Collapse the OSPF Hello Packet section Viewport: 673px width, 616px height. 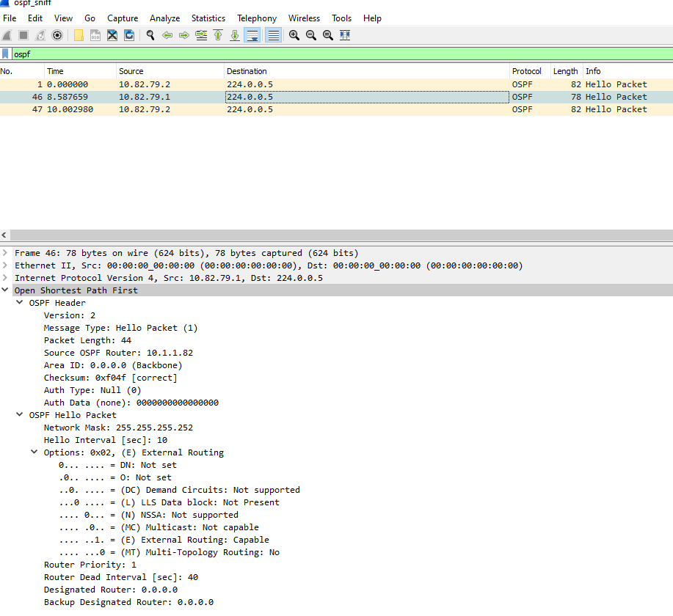(19, 414)
